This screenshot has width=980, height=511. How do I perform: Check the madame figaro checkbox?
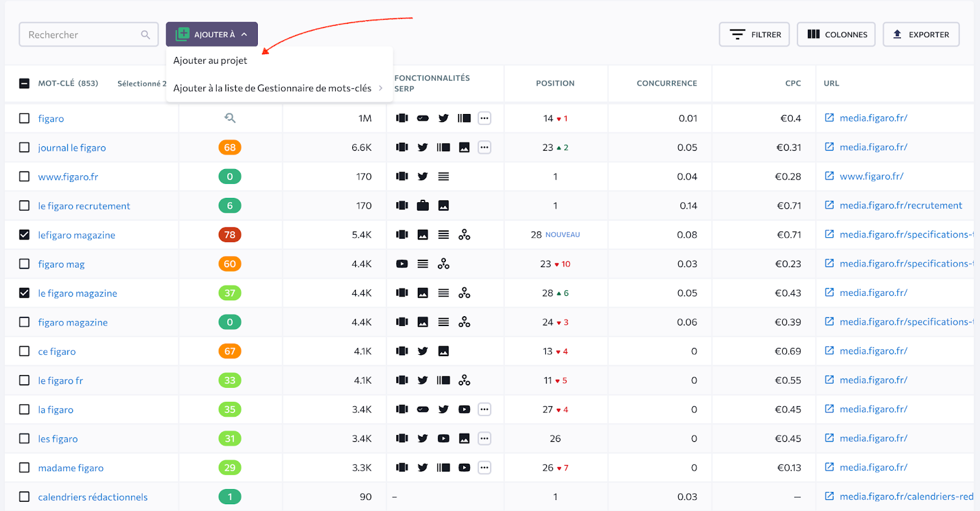click(x=24, y=467)
